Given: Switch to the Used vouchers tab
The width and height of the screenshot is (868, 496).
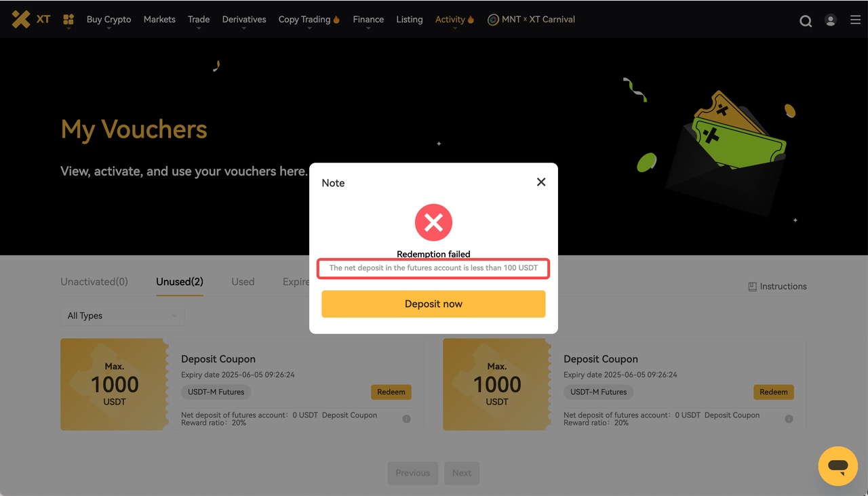Looking at the screenshot, I should pos(243,282).
